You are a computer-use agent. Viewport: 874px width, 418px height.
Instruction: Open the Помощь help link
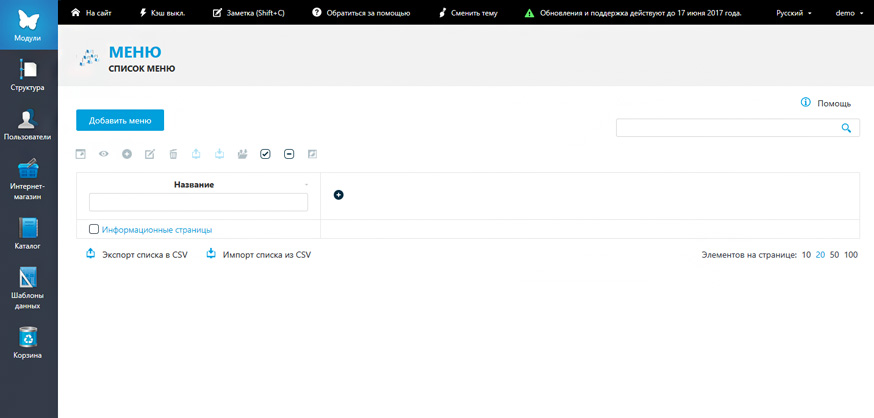[x=834, y=103]
